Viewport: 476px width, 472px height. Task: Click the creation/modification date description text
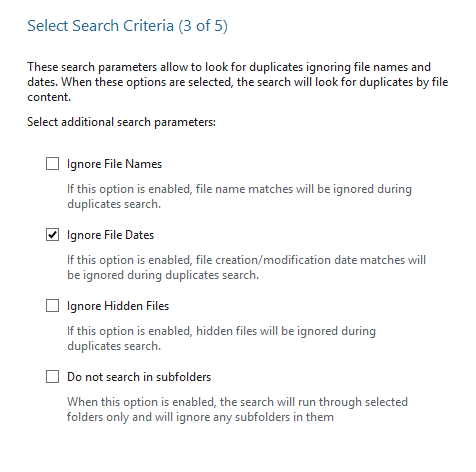coord(246,267)
